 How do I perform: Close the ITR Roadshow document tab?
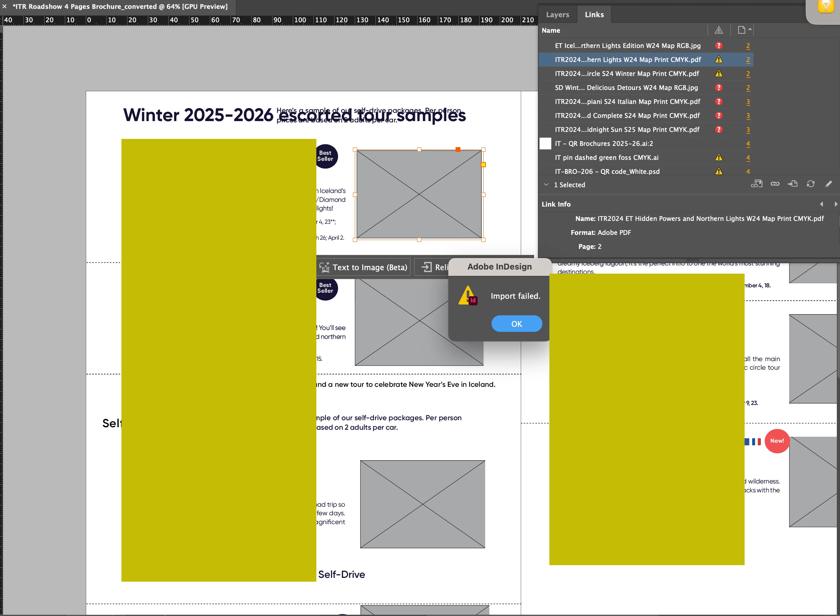pyautogui.click(x=4, y=6)
